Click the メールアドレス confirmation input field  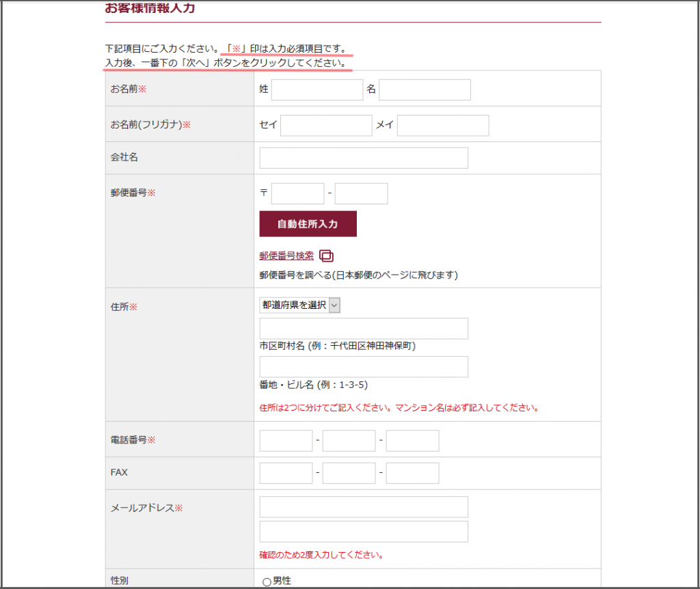click(364, 532)
